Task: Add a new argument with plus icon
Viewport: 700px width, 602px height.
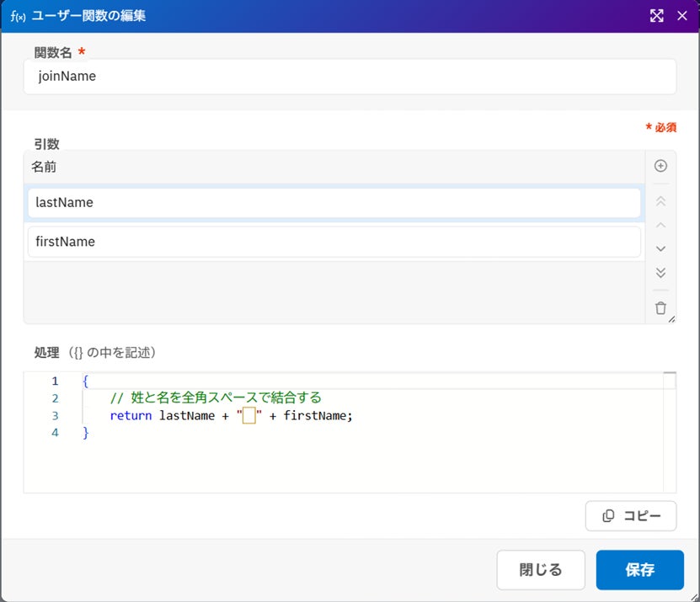Action: click(660, 166)
